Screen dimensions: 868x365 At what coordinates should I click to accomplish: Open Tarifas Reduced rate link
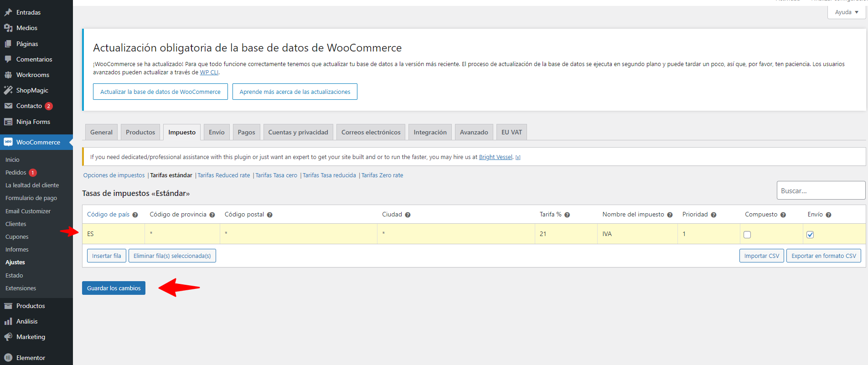point(224,175)
